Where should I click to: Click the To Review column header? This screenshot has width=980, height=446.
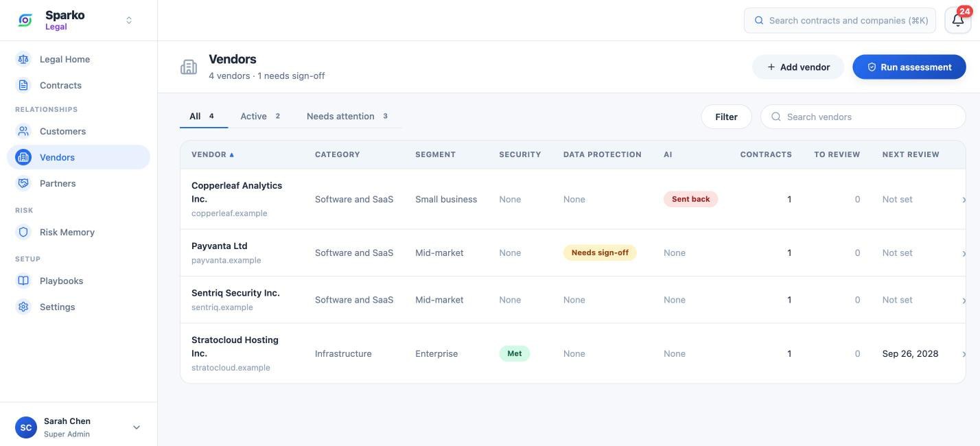837,154
